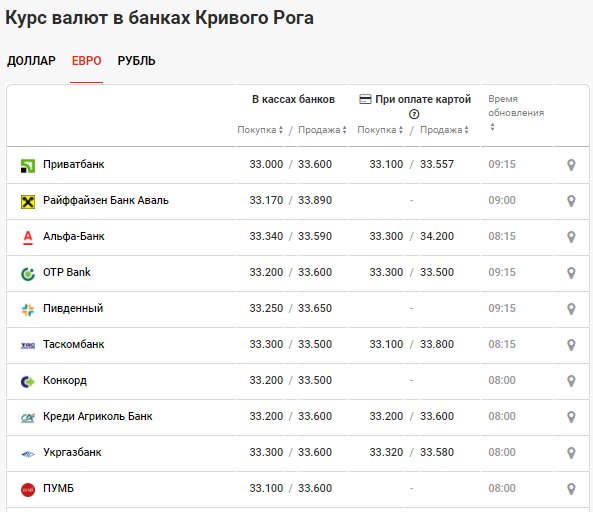Screen dimensions: 593x512
Task: Sort by card payment Покупка column
Action: tap(380, 130)
